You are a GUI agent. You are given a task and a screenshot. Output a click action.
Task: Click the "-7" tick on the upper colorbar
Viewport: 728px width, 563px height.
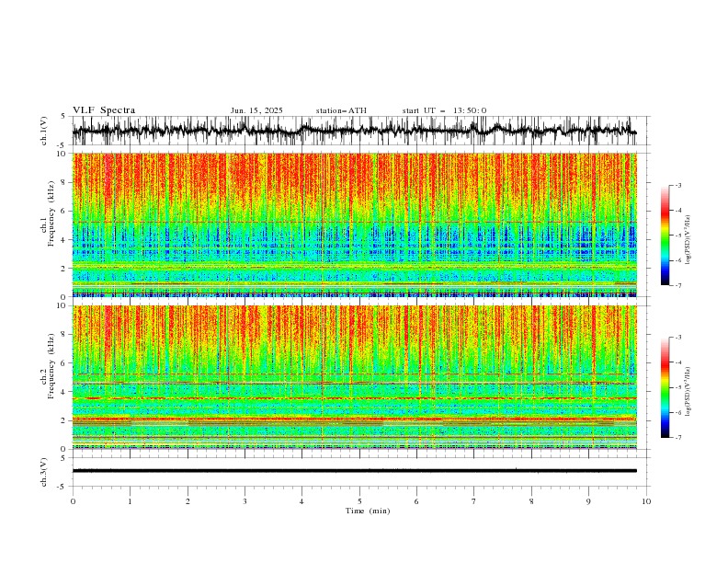pos(678,285)
